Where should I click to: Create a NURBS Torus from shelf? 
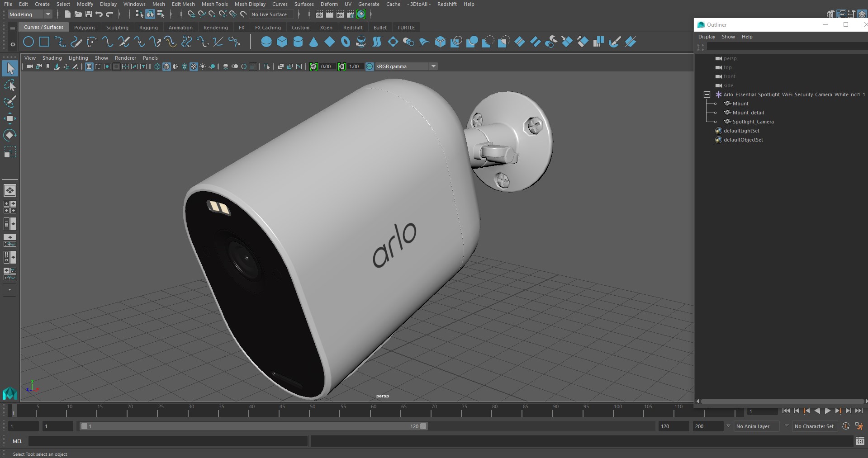click(346, 42)
